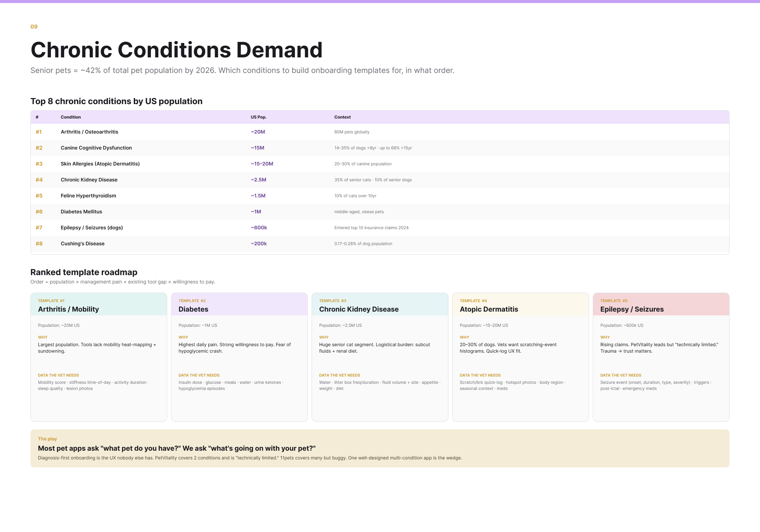Viewport: 760px width, 532px height.
Task: Click the TEMPLATE #2 label
Action: (x=192, y=301)
